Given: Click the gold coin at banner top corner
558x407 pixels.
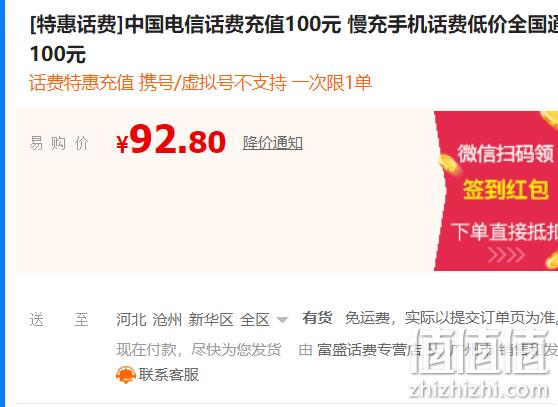Looking at the screenshot, I should pos(550,118).
